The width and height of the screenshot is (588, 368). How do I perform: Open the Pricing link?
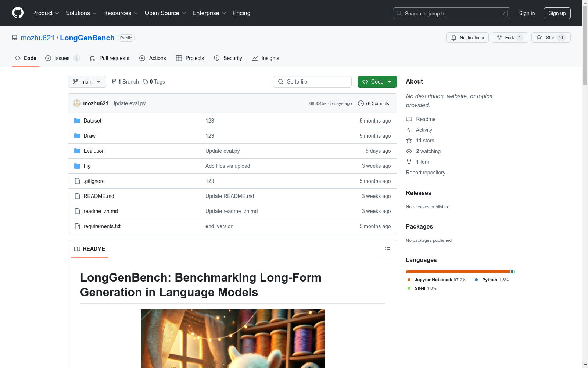pyautogui.click(x=241, y=13)
